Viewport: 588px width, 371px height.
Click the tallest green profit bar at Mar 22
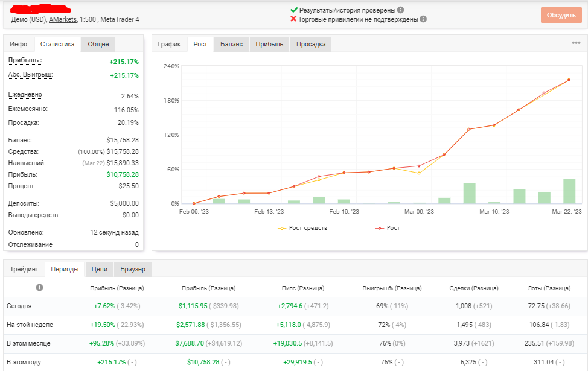click(569, 191)
